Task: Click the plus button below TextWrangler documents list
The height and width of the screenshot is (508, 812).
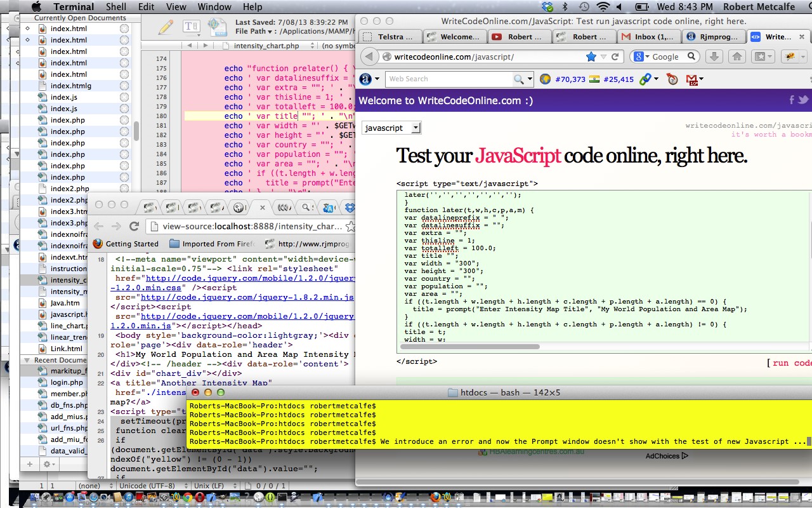Action: point(29,465)
